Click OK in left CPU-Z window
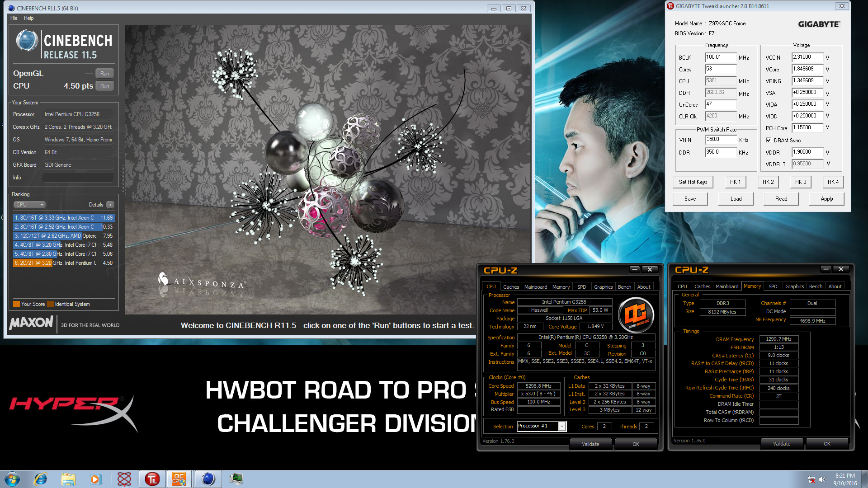The height and width of the screenshot is (488, 868). [636, 444]
